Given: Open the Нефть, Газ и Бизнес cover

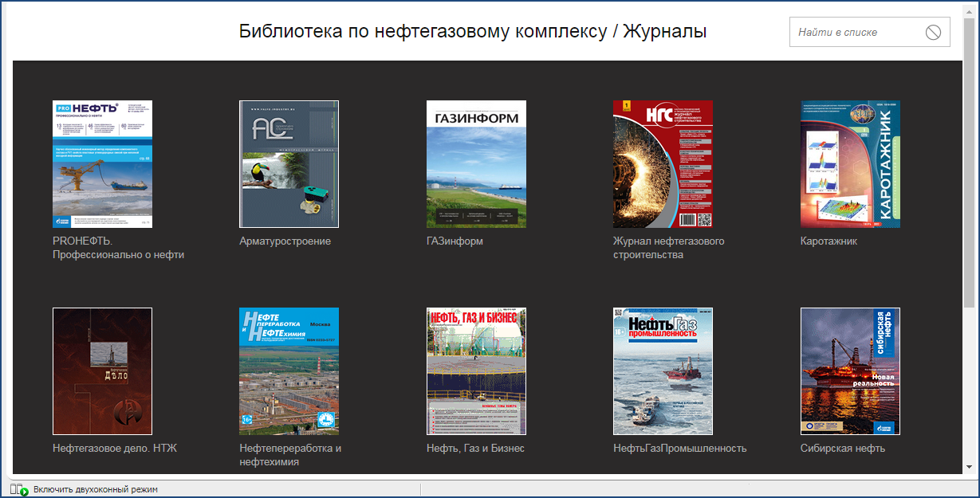Looking at the screenshot, I should pyautogui.click(x=476, y=371).
